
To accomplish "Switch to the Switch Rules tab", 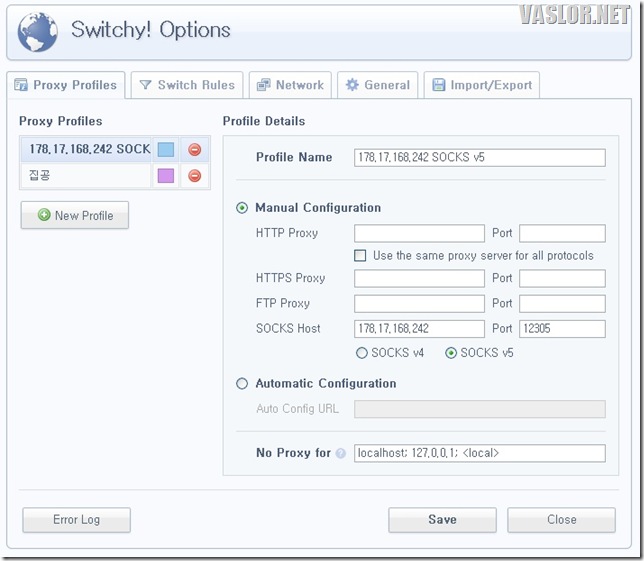I will [x=186, y=85].
